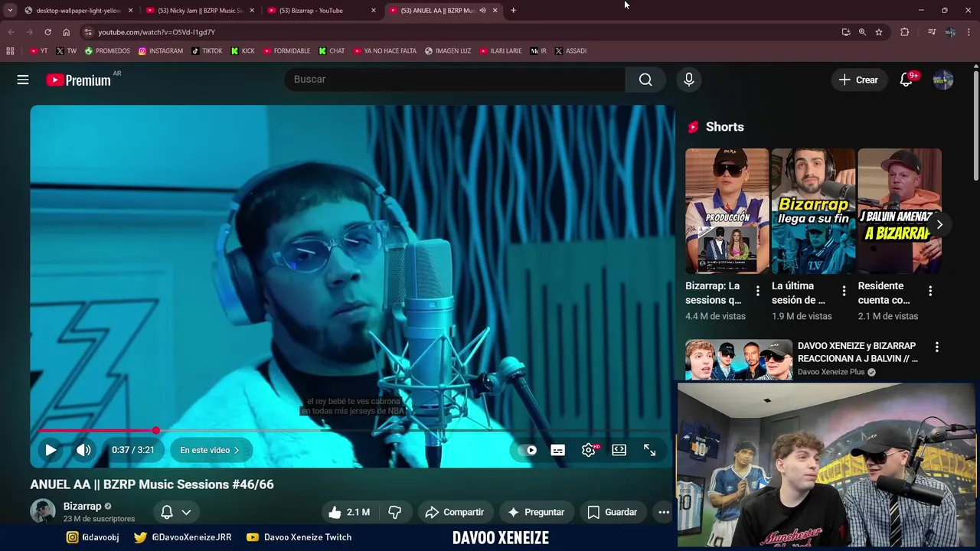Dislike the video
Screen dimensions: 980x551
click(395, 512)
